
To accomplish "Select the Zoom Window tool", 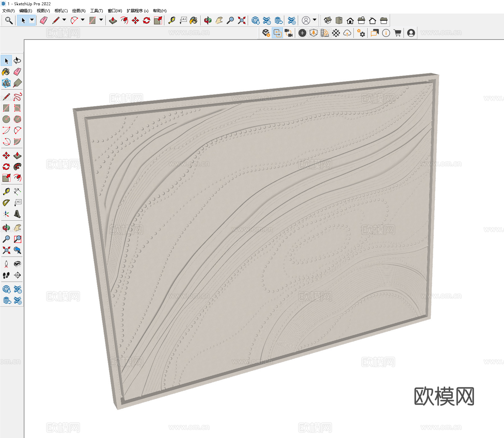I will (17, 239).
